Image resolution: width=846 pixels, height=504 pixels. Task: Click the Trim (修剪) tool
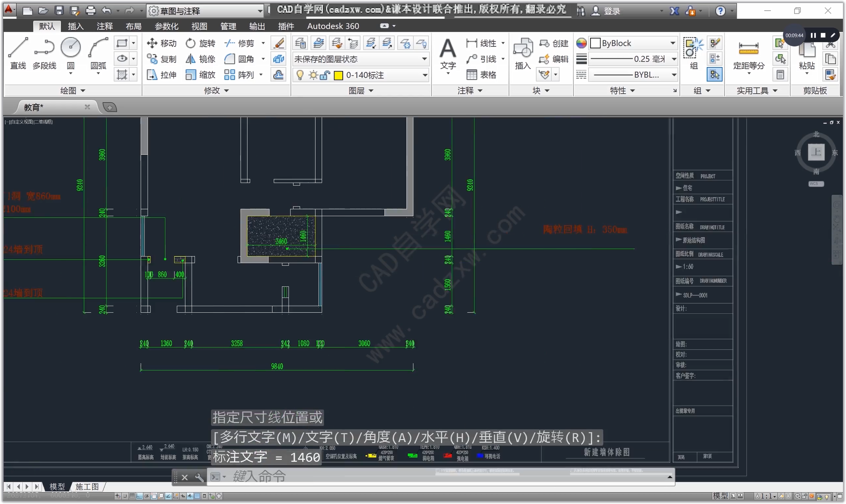239,43
